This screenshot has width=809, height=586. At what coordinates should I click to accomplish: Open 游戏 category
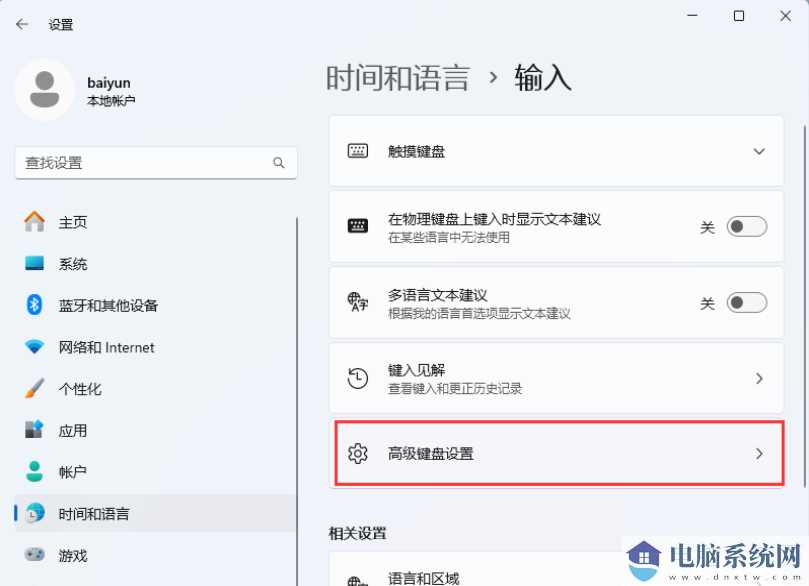click(x=156, y=555)
